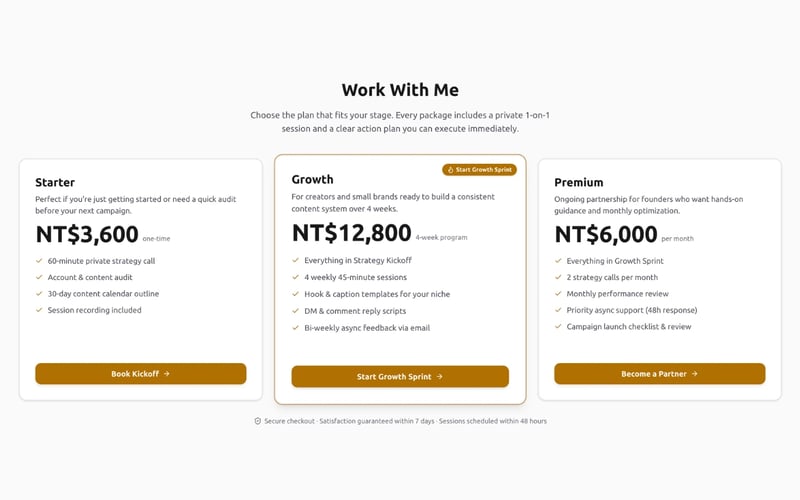Click arrow icon in Become a Partner button
This screenshot has height=500, width=800.
(694, 373)
